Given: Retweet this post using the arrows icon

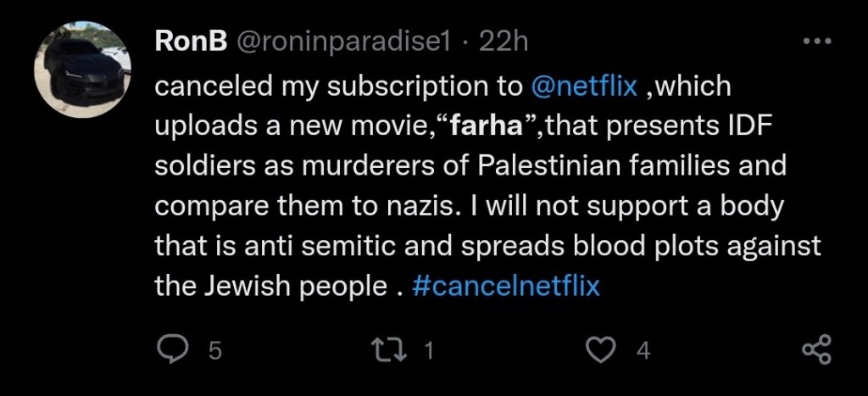Looking at the screenshot, I should tap(398, 349).
